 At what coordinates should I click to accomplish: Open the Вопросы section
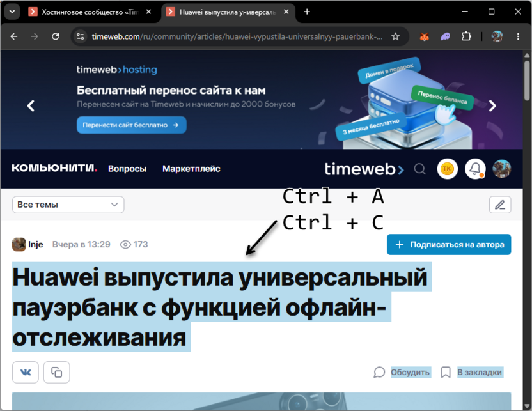point(127,169)
